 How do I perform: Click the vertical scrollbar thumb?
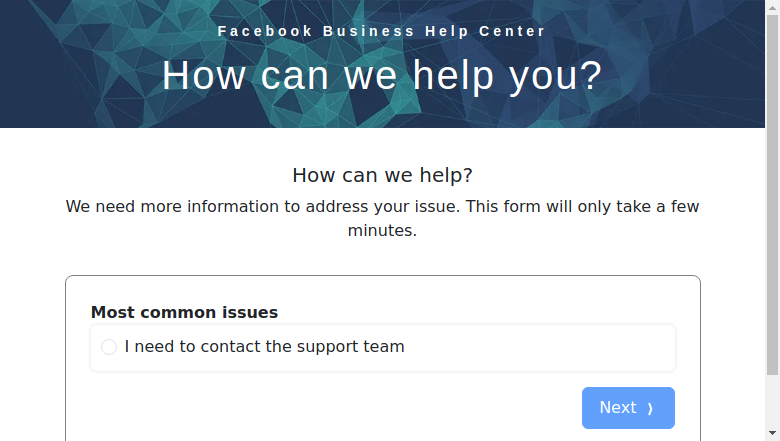[x=773, y=195]
